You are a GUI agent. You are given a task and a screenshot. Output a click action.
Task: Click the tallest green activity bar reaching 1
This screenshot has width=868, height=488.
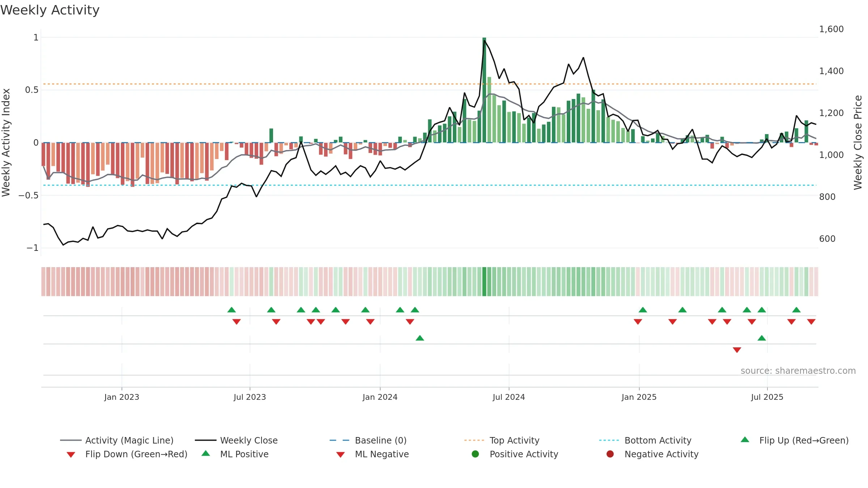[484, 90]
